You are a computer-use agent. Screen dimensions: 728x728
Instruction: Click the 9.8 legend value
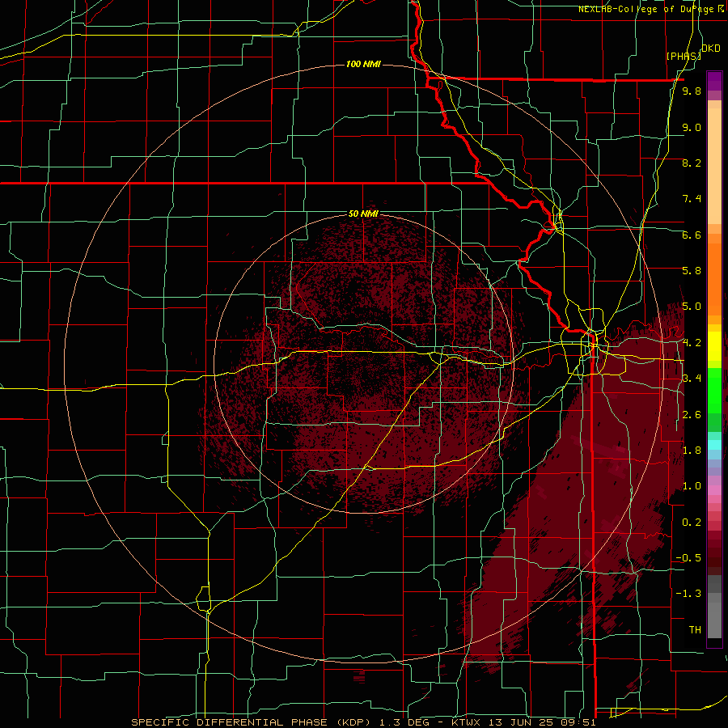click(692, 91)
